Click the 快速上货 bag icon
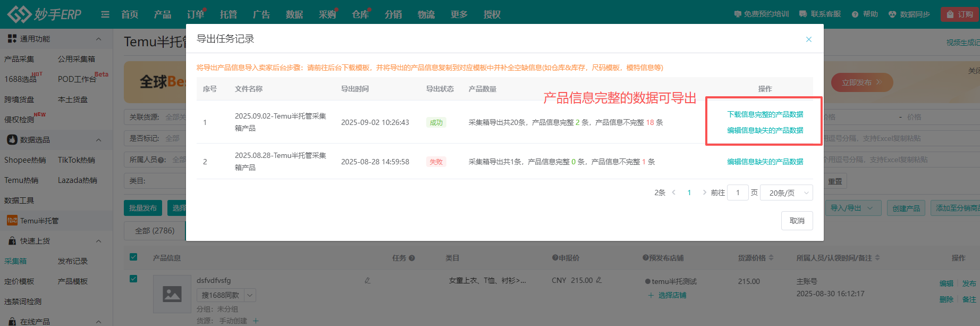Image resolution: width=980 pixels, height=326 pixels. [12, 241]
